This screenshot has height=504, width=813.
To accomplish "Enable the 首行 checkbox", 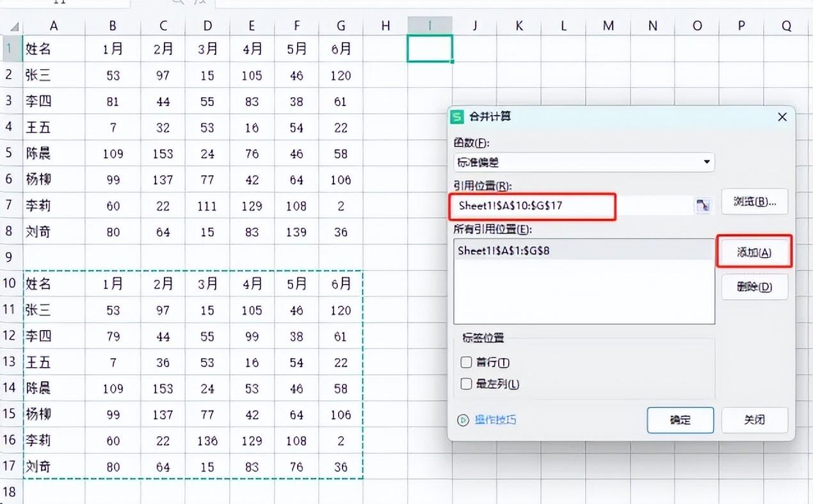I will pyautogui.click(x=466, y=363).
